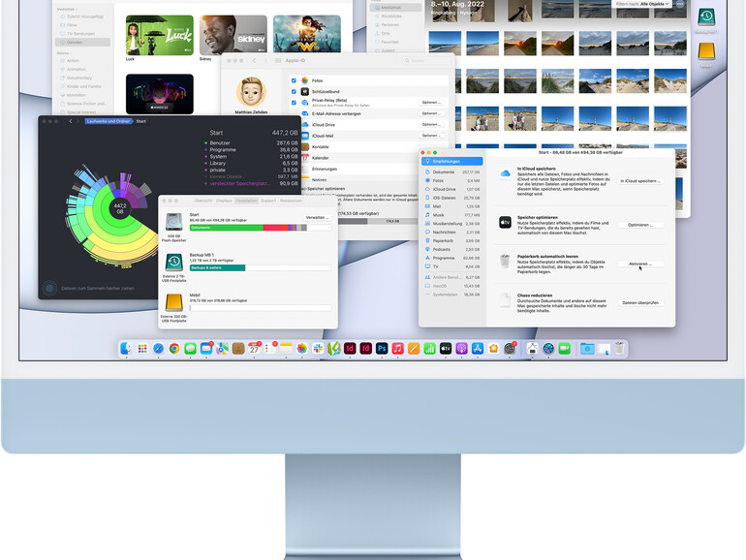Screen dimensions: 746x560
Task: Open Music app in the Dock
Action: coord(398,349)
